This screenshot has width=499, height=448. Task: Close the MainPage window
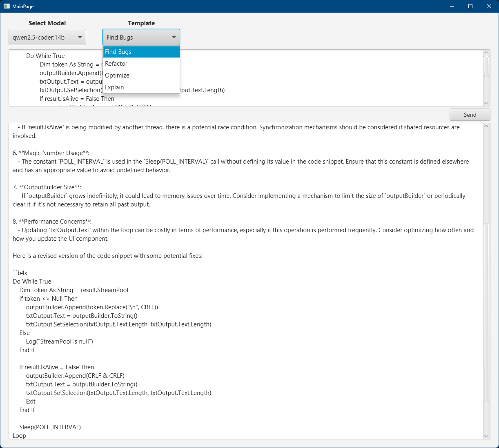tap(489, 6)
